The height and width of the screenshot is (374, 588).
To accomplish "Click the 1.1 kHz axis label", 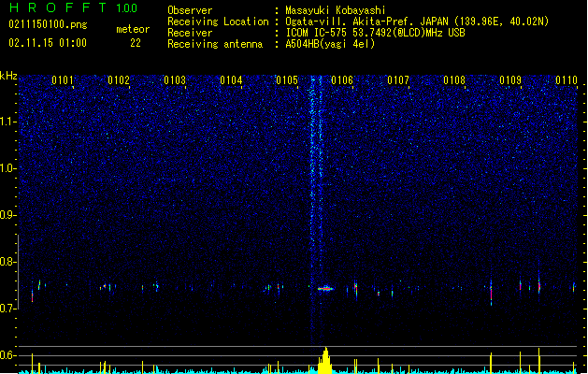I will (x=7, y=122).
